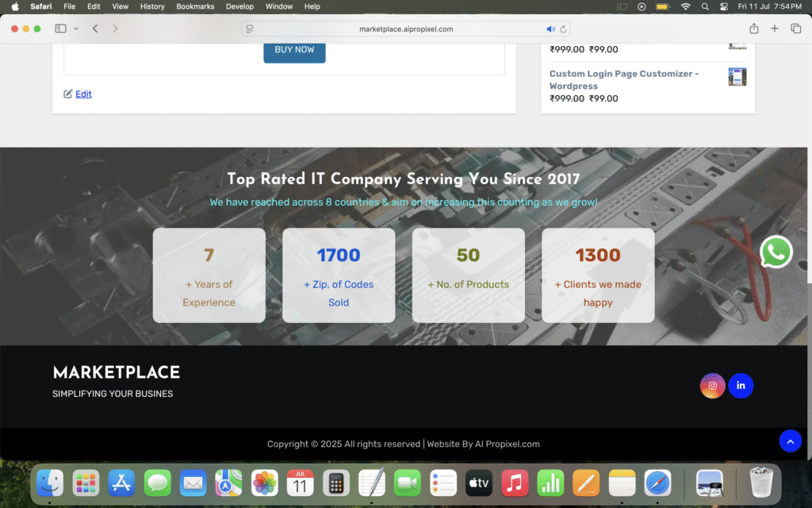Open Spotlight search from the menu bar
812x508 pixels.
pos(704,6)
